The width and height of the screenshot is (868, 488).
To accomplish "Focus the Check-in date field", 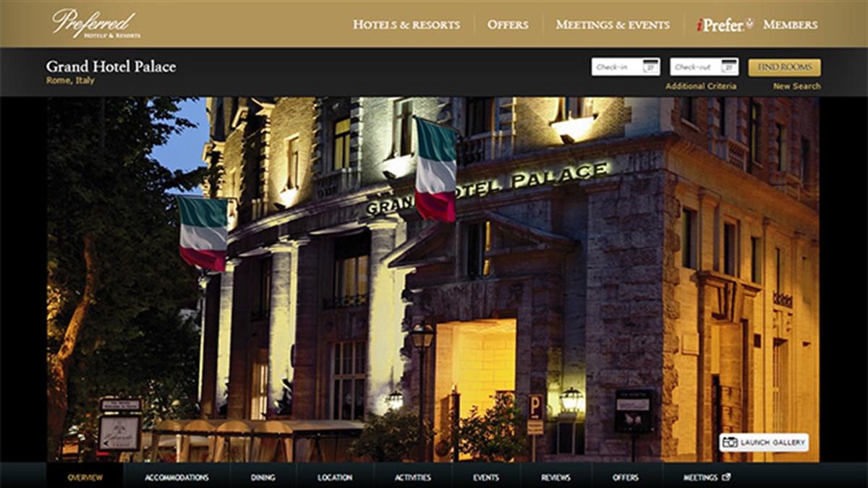I will (x=616, y=67).
